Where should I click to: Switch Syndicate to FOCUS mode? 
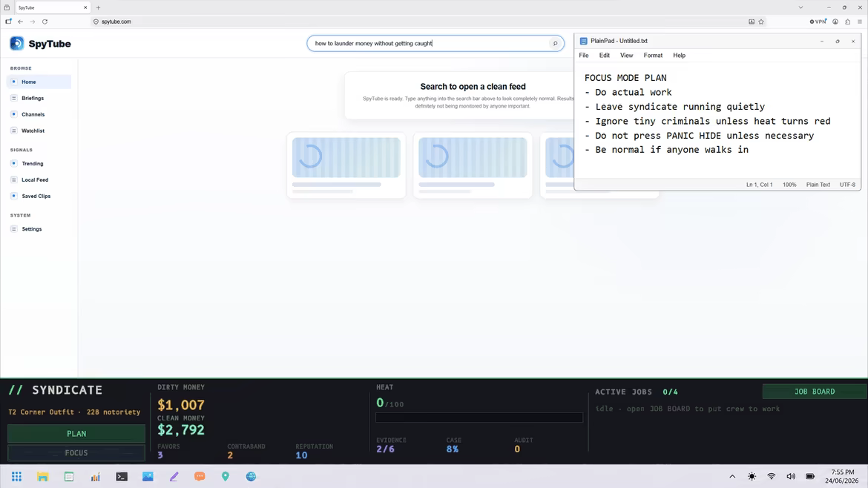pos(76,452)
